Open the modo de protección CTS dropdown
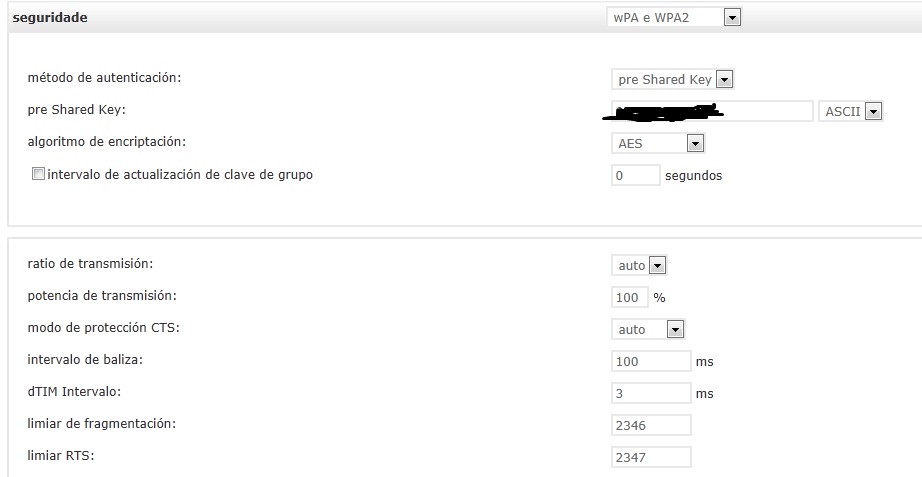 point(648,329)
